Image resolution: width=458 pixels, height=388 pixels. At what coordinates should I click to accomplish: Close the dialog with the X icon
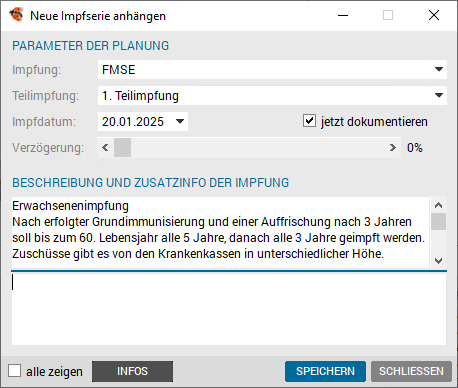(434, 15)
